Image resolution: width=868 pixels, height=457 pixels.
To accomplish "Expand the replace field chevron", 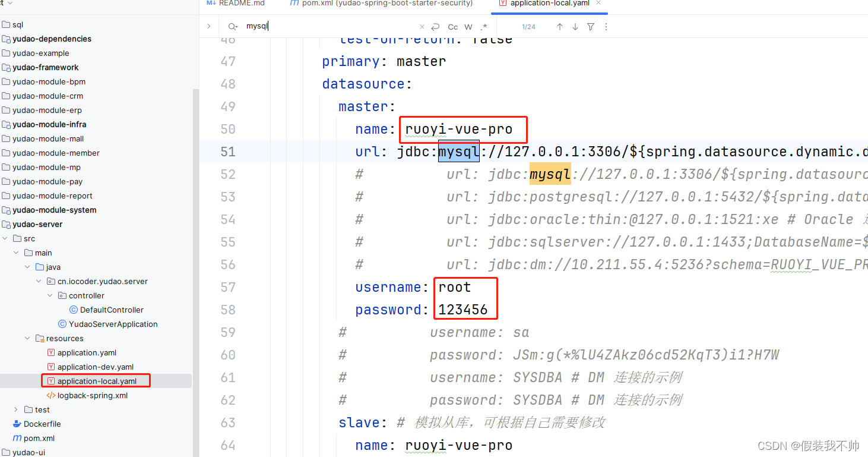I will tap(208, 26).
